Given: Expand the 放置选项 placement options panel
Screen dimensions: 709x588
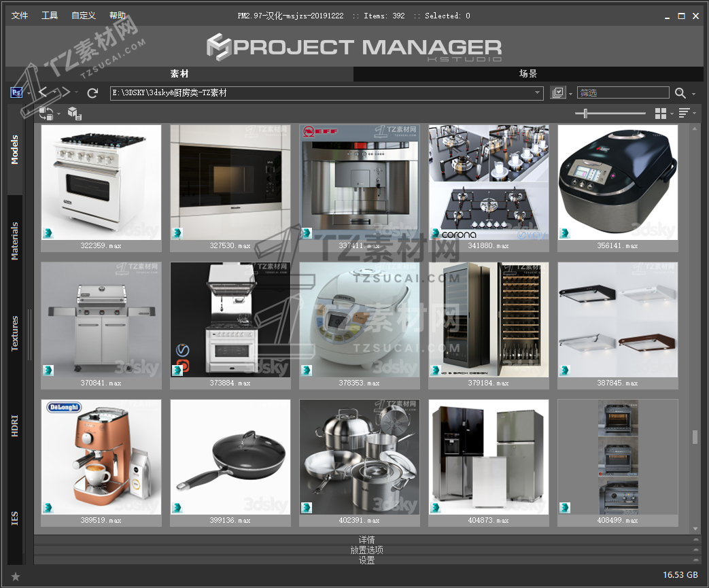Looking at the screenshot, I should point(366,550).
